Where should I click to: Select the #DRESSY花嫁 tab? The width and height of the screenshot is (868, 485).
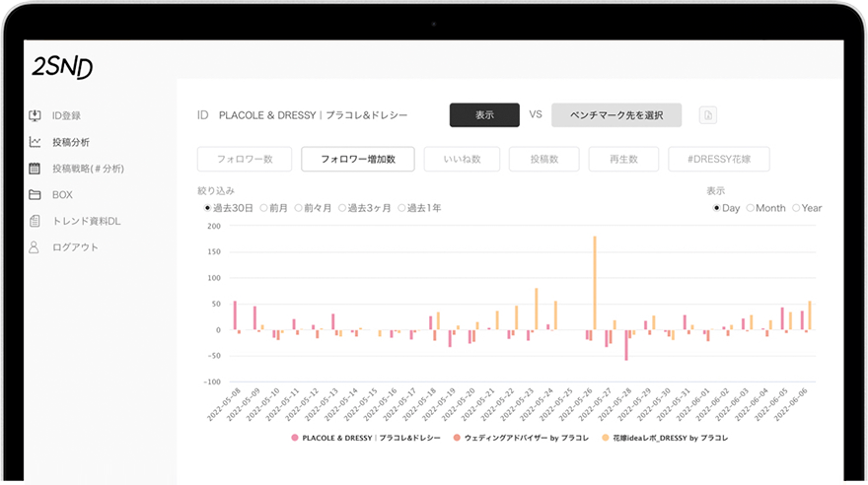718,160
